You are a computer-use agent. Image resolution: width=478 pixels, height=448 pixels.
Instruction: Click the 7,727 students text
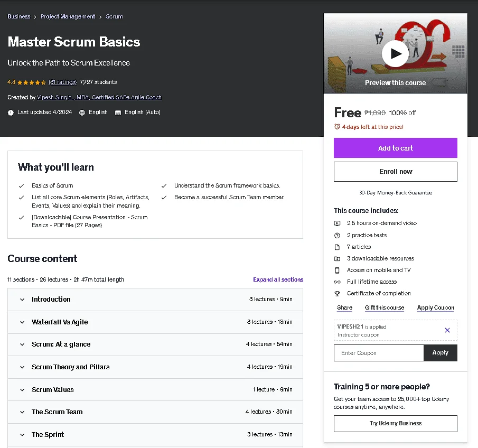(x=98, y=82)
